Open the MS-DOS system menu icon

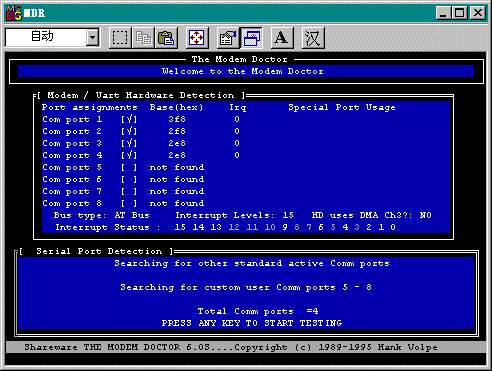coord(14,13)
